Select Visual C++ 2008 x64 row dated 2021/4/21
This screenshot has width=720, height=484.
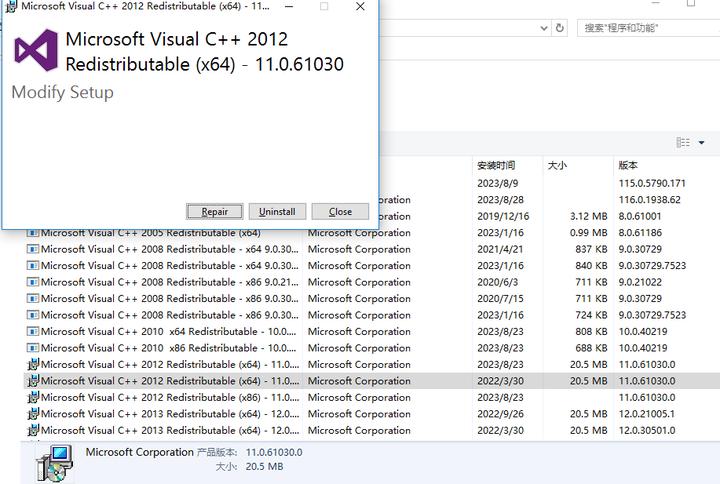click(372, 249)
